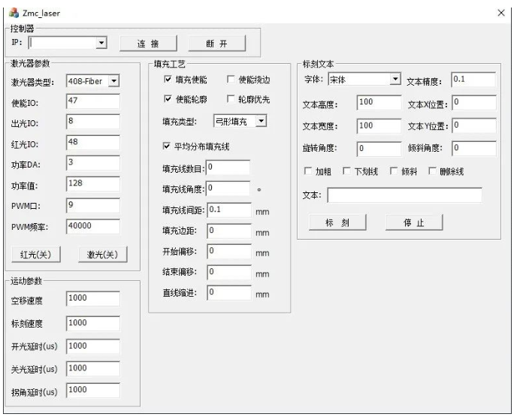
Task: Open the 字体 font dropdown showing 宋体
Action: coord(395,79)
